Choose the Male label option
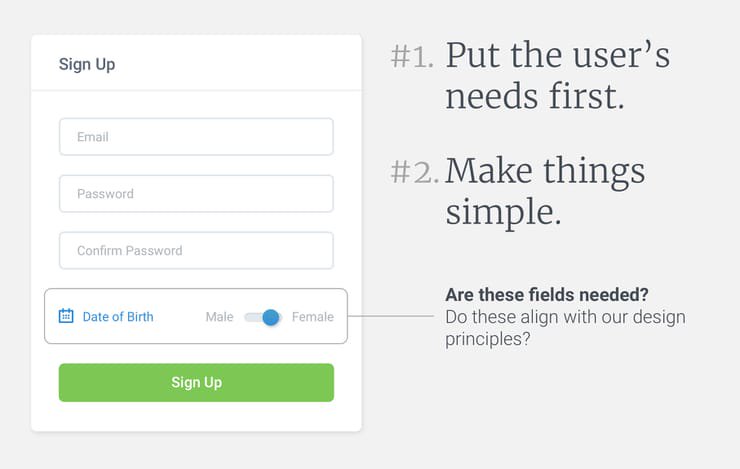Viewport: 740px width, 469px height. point(219,317)
